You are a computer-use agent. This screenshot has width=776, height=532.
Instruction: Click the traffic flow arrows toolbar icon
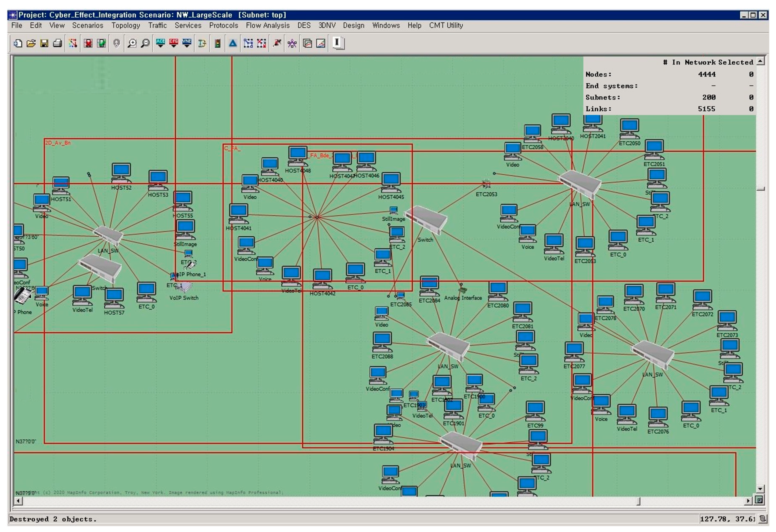202,43
